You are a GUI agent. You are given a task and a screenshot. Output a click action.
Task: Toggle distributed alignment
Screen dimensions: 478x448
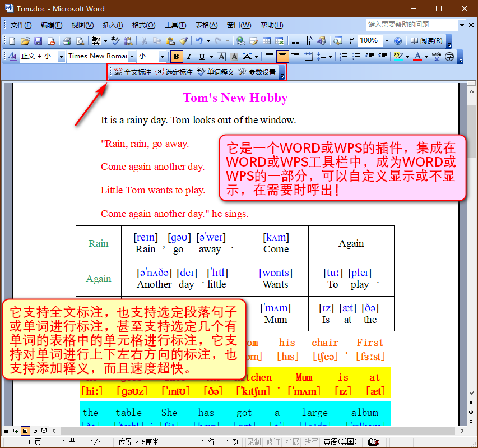click(308, 57)
